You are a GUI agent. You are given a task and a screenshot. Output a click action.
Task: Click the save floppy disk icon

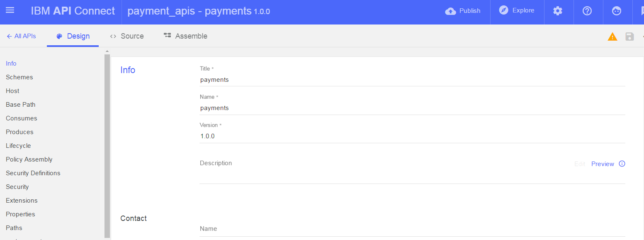[630, 37]
